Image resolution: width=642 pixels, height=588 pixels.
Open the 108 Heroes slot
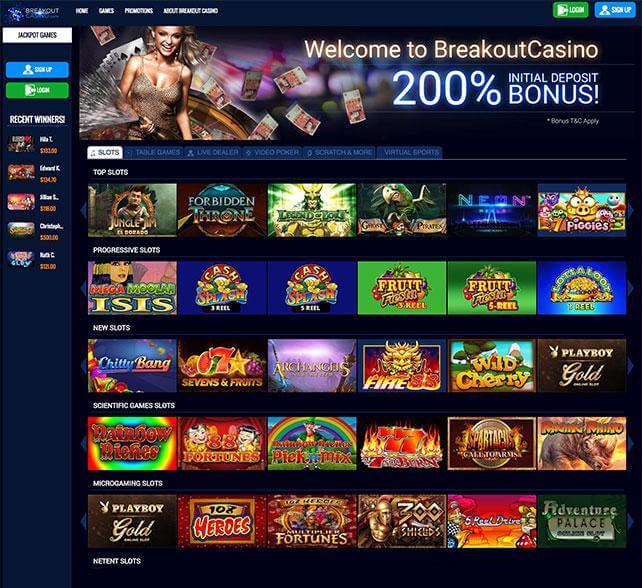point(222,521)
